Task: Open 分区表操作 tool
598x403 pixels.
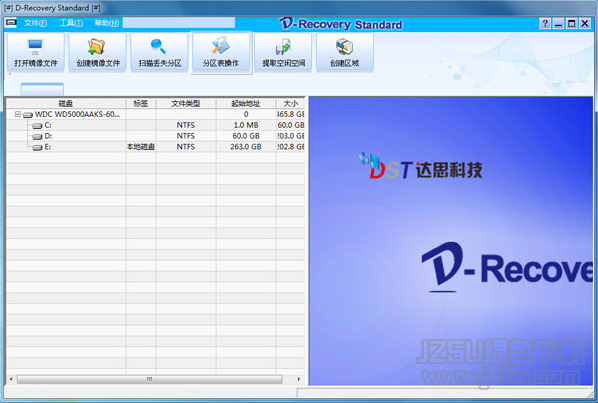Action: point(221,52)
